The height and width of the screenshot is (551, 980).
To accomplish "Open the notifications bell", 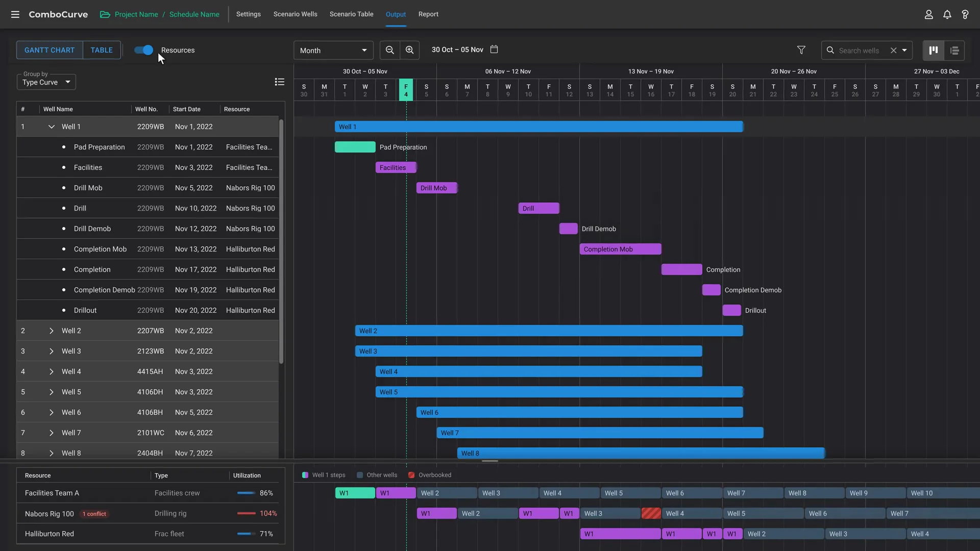I will pyautogui.click(x=947, y=14).
